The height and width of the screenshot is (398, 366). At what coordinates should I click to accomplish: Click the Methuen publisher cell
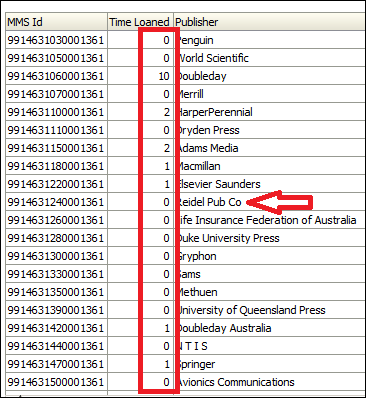click(x=269, y=292)
